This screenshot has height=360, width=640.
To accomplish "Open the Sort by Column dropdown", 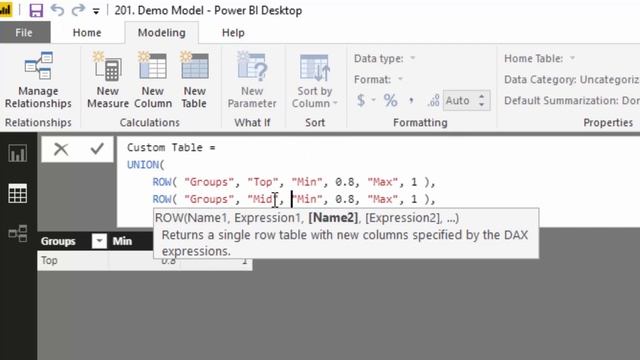I will click(315, 80).
